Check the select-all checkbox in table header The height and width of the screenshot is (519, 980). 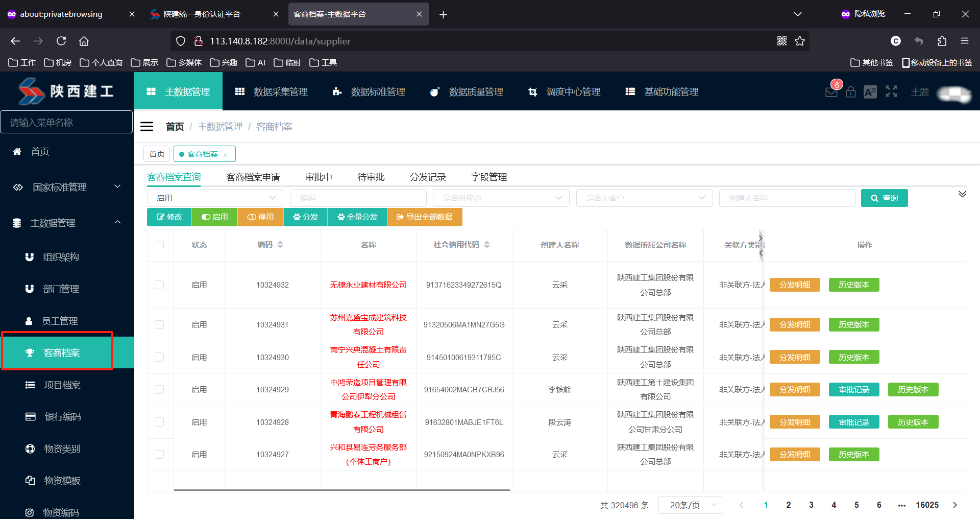pyautogui.click(x=159, y=245)
